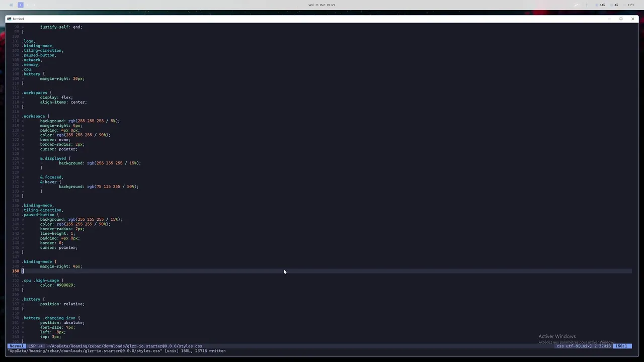Viewport: 644px width, 362px height.
Task: Click the Terminal window title text
Action: 19,19
